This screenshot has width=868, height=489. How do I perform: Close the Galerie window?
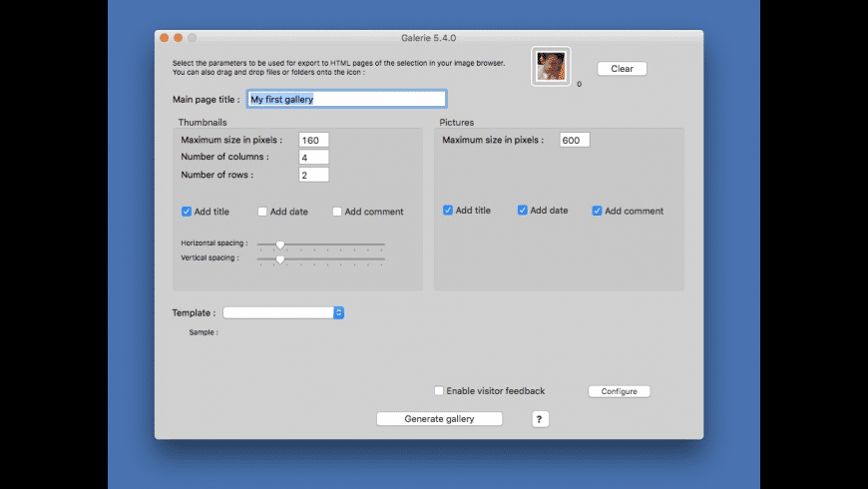(165, 38)
